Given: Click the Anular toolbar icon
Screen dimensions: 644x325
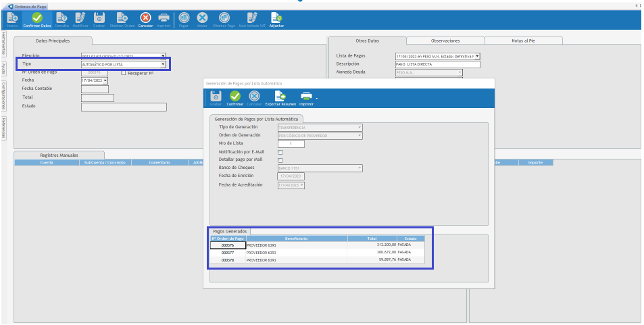Looking at the screenshot, I should [202, 18].
